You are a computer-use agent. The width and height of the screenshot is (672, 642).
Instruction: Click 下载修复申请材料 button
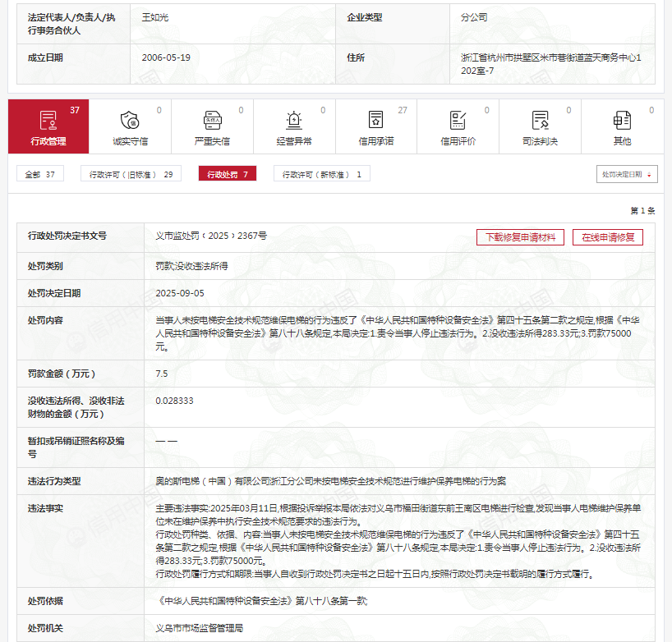(520, 237)
